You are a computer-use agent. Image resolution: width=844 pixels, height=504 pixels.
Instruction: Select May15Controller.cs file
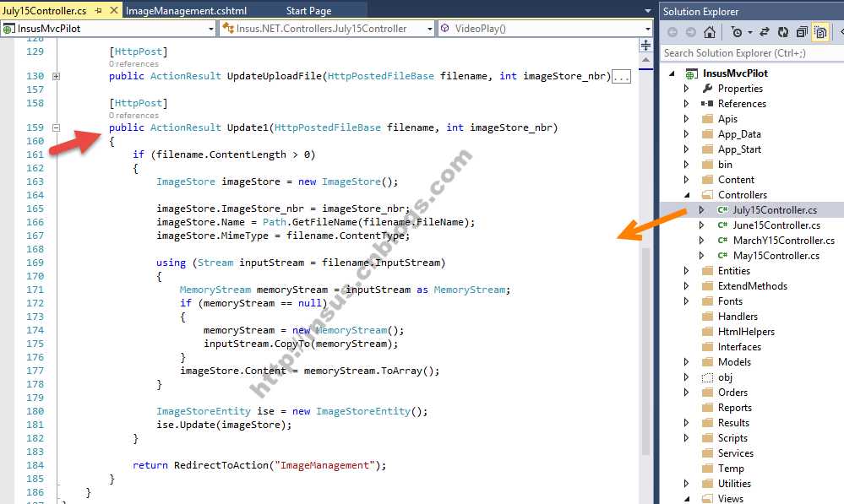click(x=776, y=256)
